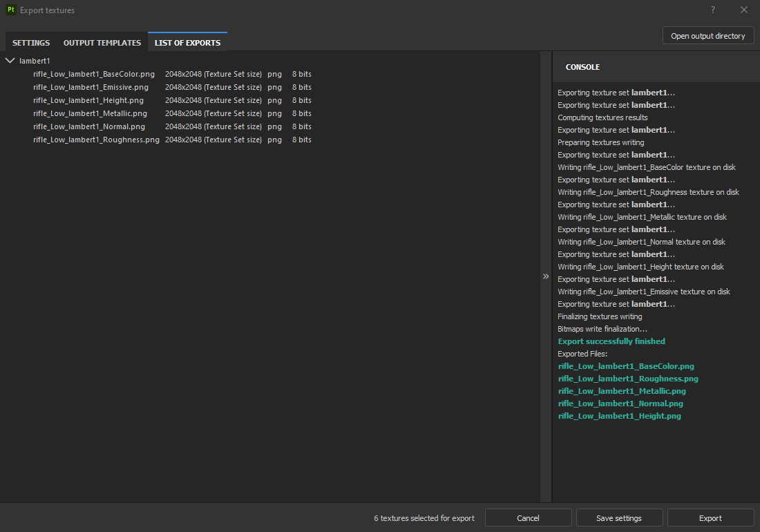Open the Output Templates tab
760x532 pixels.
(102, 43)
